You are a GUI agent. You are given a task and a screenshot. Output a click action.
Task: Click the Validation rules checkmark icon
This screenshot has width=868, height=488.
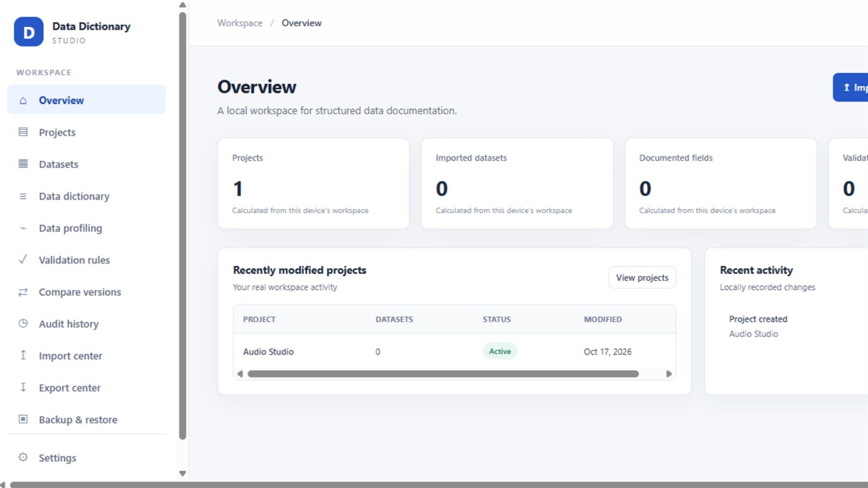[23, 260]
